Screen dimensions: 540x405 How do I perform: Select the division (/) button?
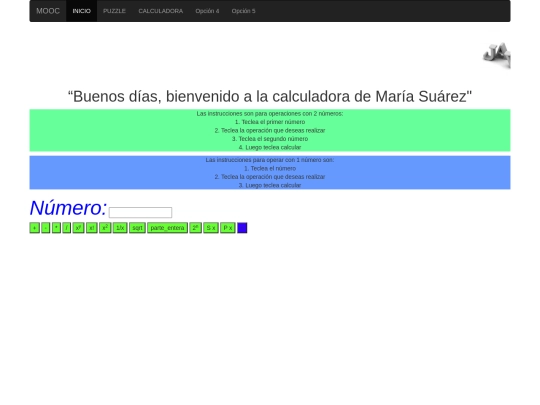67,228
